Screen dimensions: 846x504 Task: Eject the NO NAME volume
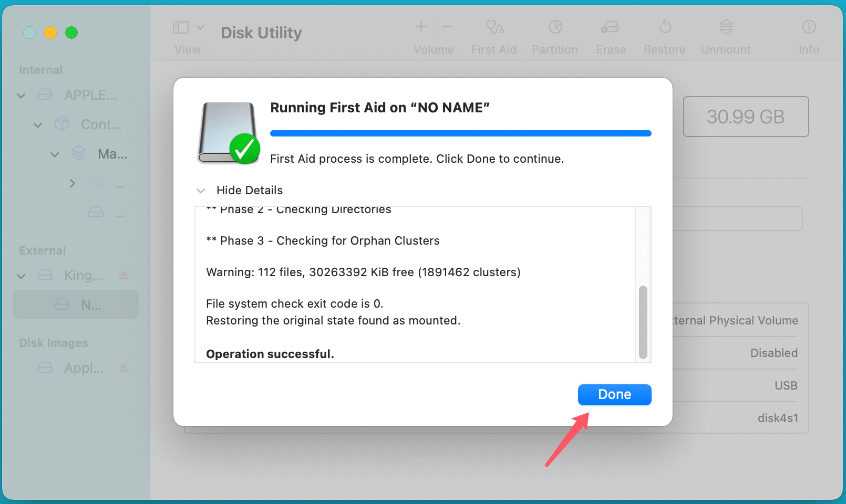(x=123, y=304)
